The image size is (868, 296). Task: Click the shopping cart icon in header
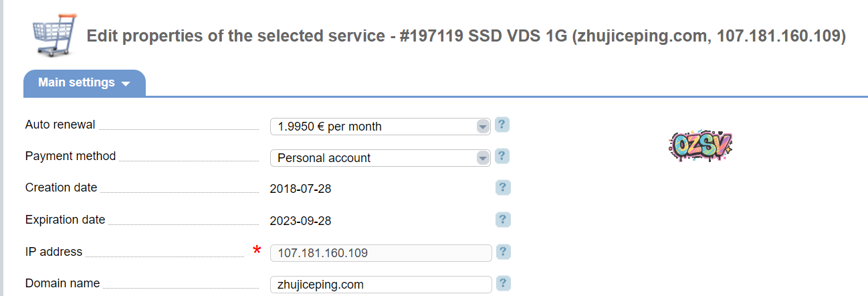pyautogui.click(x=55, y=36)
